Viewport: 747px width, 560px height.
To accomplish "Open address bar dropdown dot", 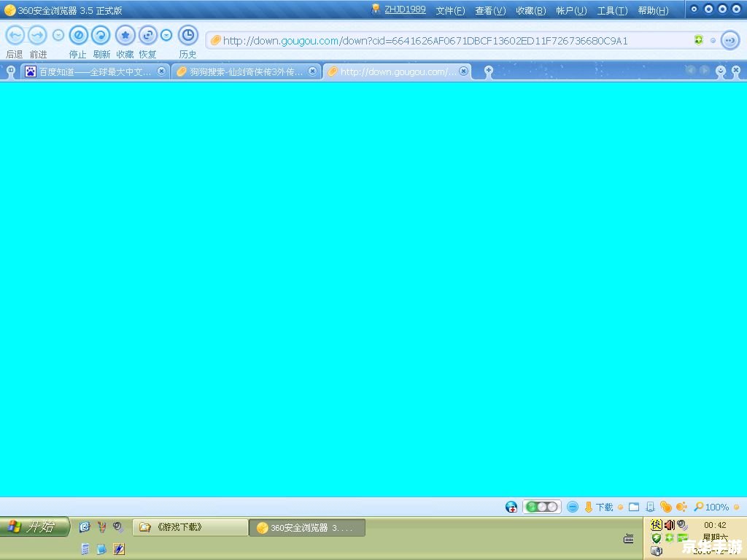I will click(713, 41).
